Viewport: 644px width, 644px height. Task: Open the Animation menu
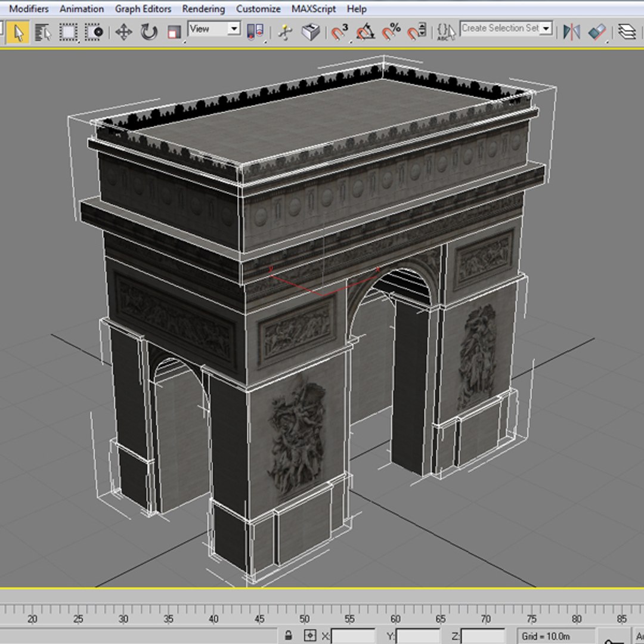pos(82,8)
